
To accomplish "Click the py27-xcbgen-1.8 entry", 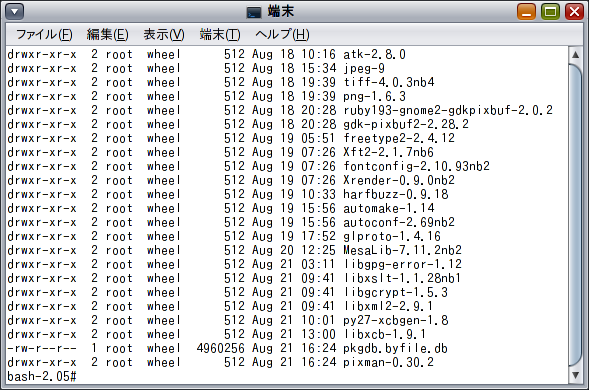I will click(x=396, y=320).
